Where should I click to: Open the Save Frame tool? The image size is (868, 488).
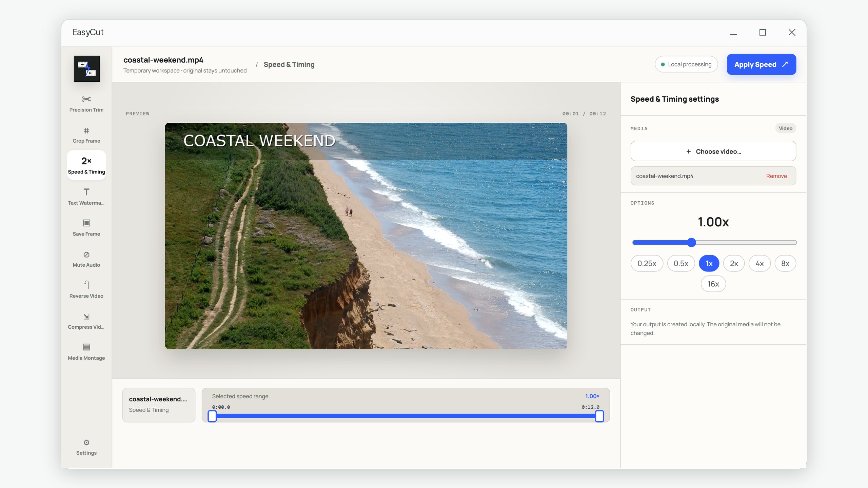86,228
